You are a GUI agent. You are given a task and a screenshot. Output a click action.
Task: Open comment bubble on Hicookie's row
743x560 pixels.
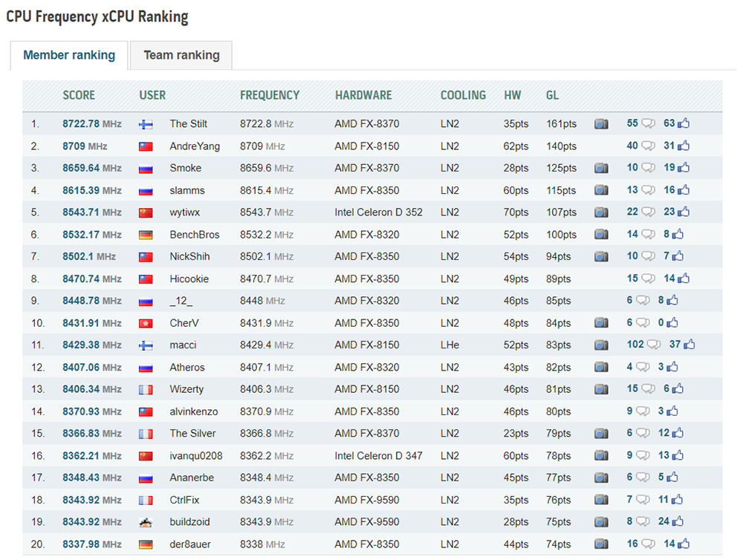648,279
